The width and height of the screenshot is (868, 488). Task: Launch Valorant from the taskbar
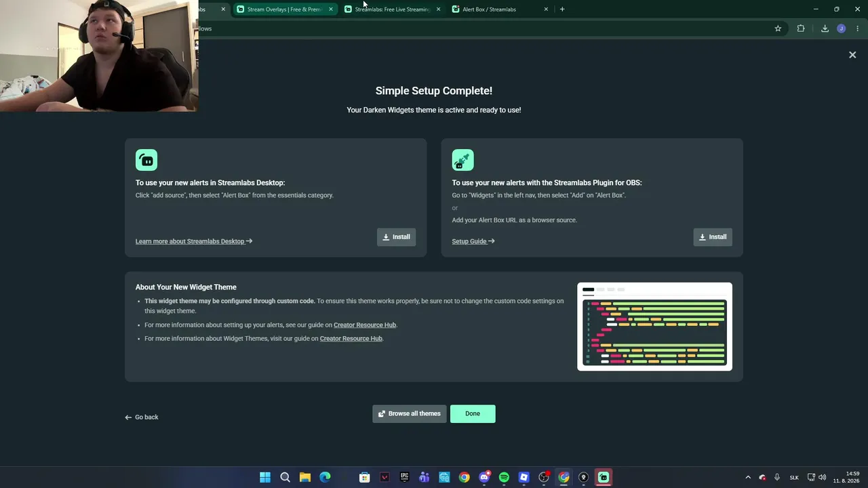pos(384,477)
